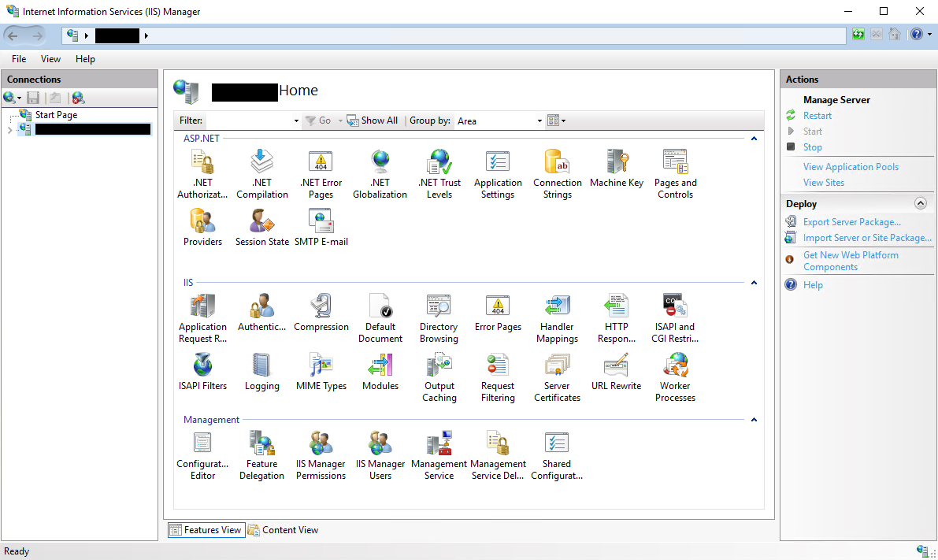Open .NET Authorization Rules feature
Image resolution: width=938 pixels, height=560 pixels.
coord(202,174)
